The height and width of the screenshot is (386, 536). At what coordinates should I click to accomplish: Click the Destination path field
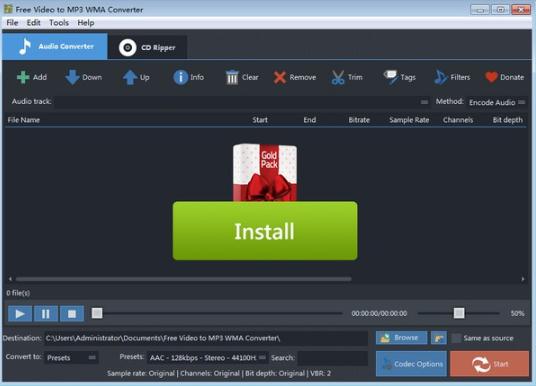tap(206, 338)
